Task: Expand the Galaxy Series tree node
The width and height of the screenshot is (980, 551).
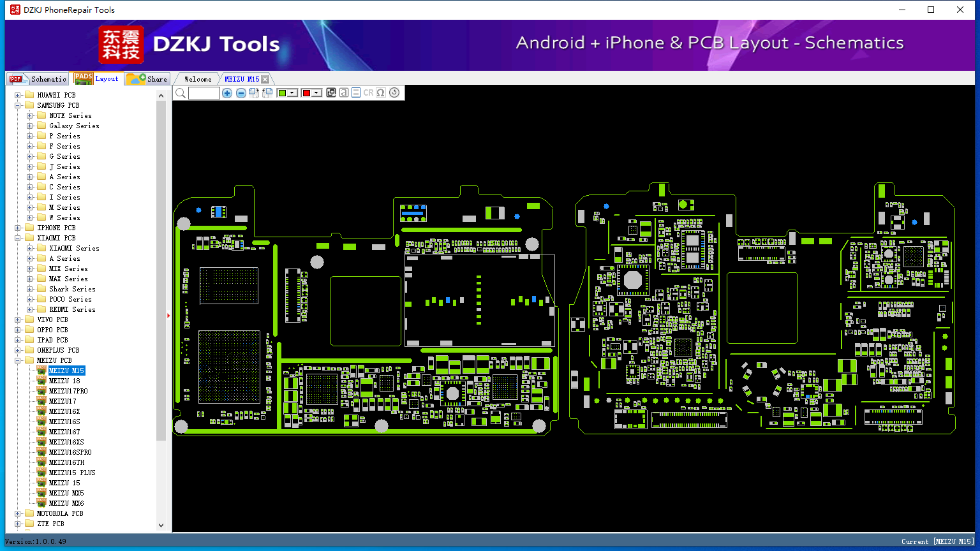Action: [30, 126]
